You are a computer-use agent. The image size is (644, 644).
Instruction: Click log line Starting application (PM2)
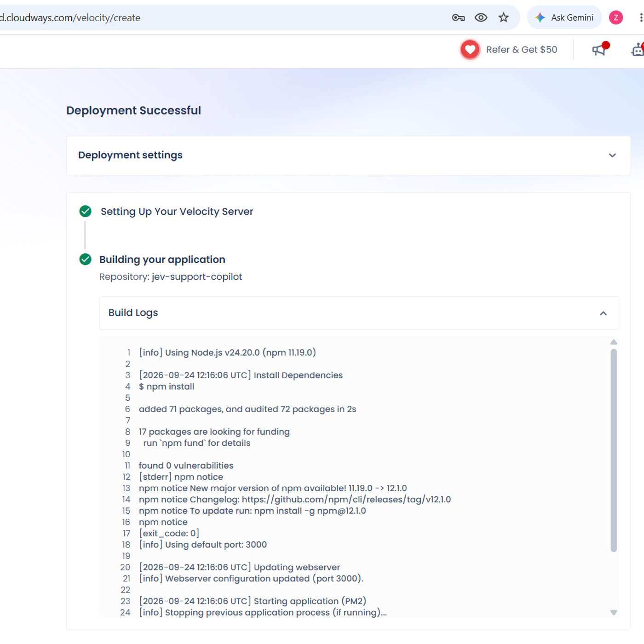pyautogui.click(x=253, y=601)
